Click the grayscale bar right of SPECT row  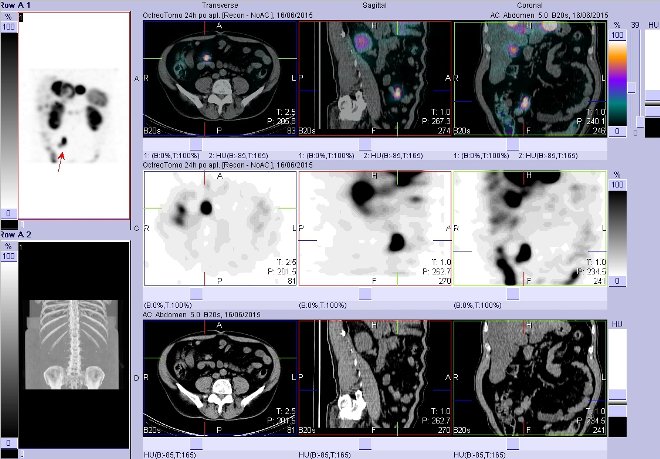pos(618,228)
